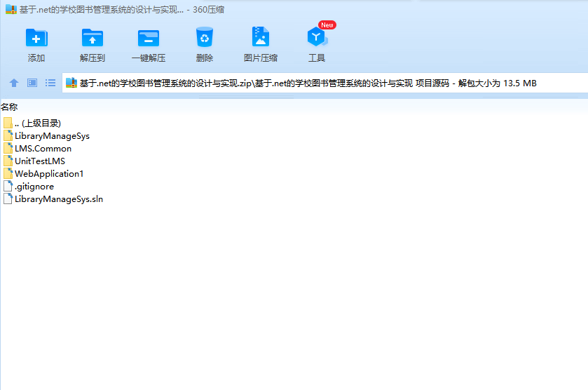Viewport: 588px width, 390px height.
Task: Go up one level with the arrow icon
Action: (14, 83)
